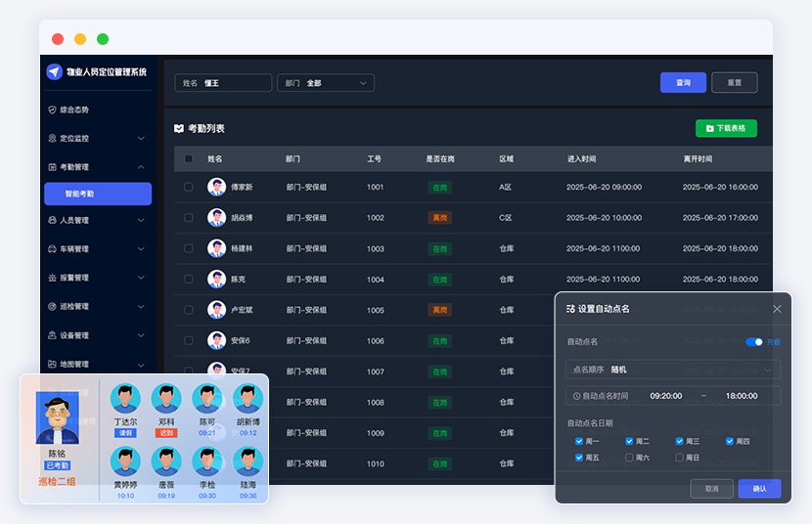812x524 pixels.
Task: Open the 点名顺序 dropdown
Action: click(x=673, y=370)
